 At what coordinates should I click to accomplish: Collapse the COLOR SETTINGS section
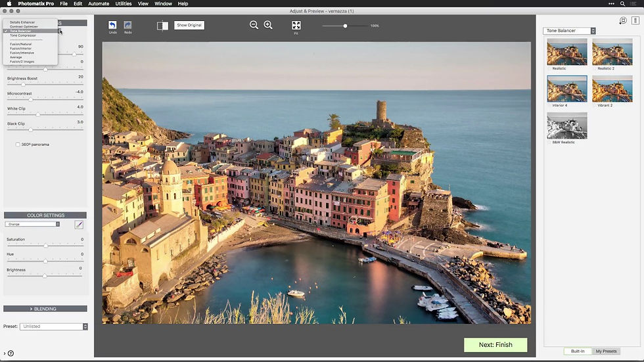click(x=45, y=215)
